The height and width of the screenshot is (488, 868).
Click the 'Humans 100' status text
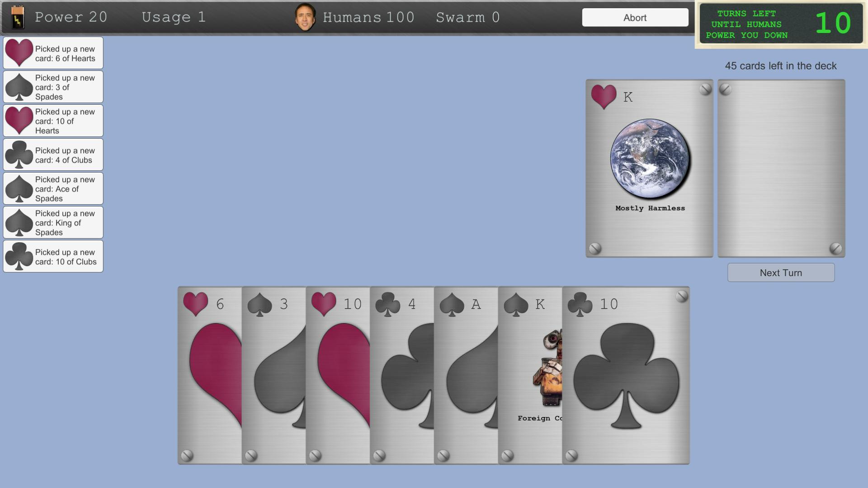click(368, 17)
